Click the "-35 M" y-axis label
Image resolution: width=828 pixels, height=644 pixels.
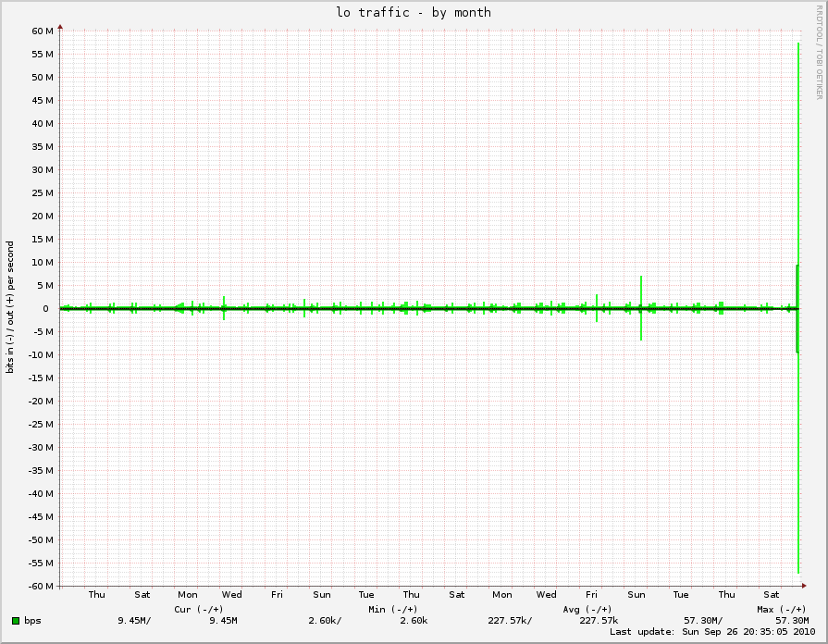41,471
